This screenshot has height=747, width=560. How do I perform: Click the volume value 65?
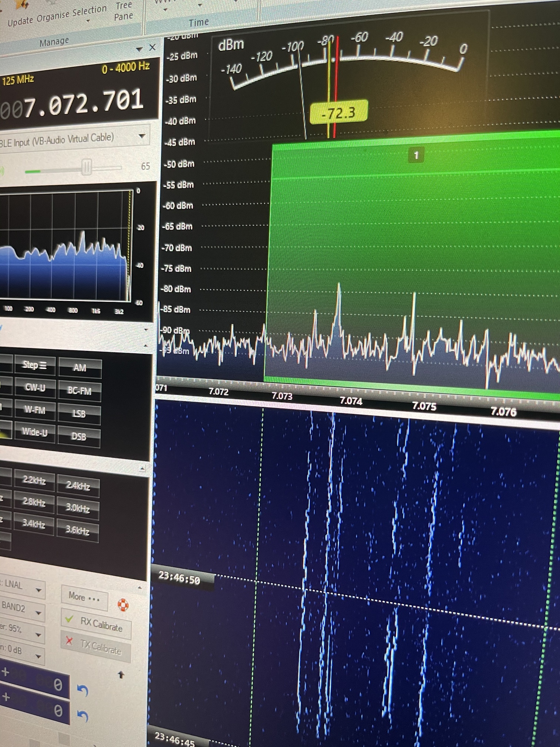146,166
